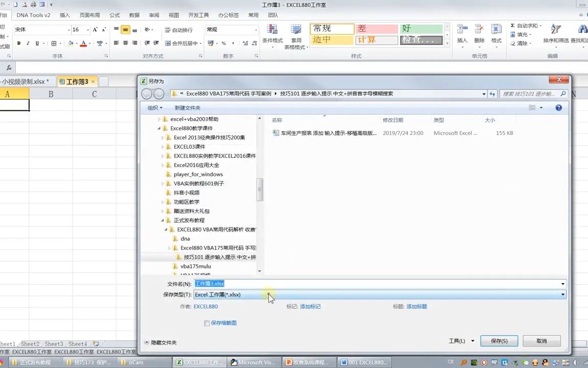Open 页面布局 ribbon tab
This screenshot has height=368, width=588.
[90, 15]
